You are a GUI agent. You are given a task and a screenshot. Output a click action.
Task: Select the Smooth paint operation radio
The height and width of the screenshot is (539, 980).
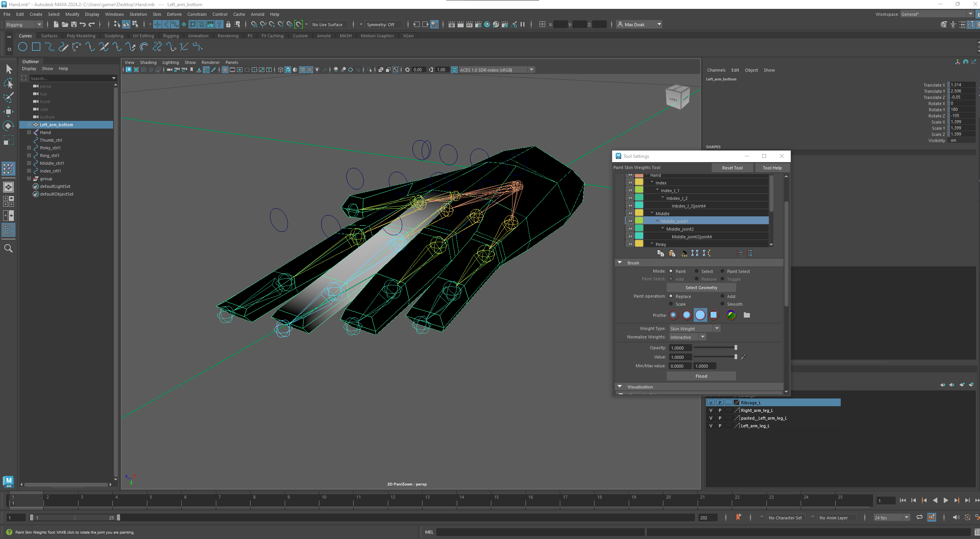point(723,304)
